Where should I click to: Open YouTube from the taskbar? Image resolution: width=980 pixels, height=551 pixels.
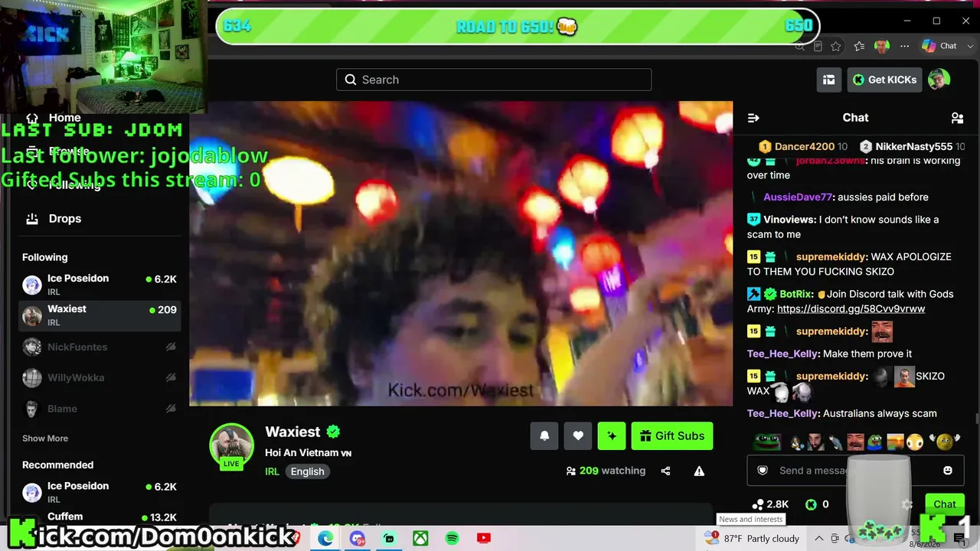483,539
